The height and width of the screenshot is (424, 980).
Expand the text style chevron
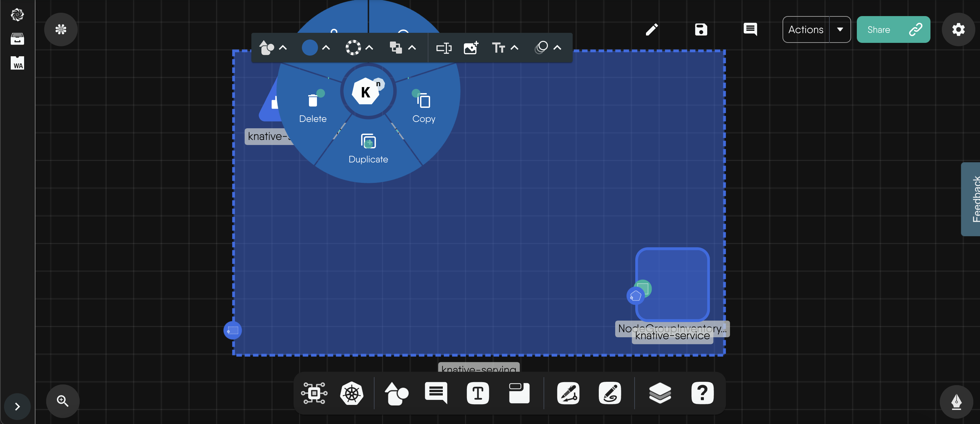coord(514,48)
